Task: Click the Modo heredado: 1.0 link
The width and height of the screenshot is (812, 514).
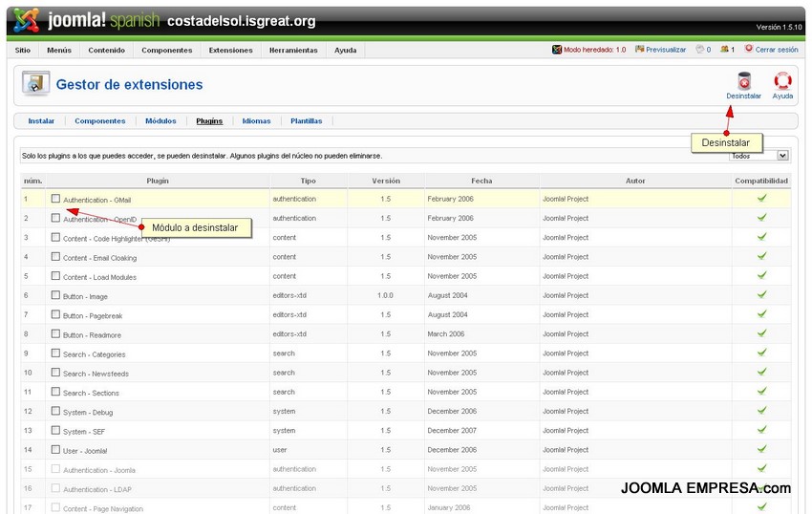Action: (x=594, y=50)
